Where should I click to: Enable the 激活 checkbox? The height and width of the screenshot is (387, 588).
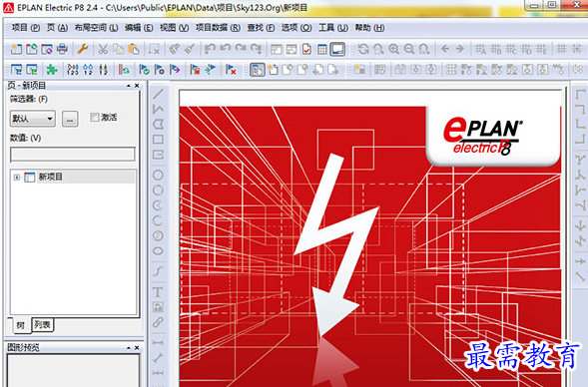coord(94,118)
